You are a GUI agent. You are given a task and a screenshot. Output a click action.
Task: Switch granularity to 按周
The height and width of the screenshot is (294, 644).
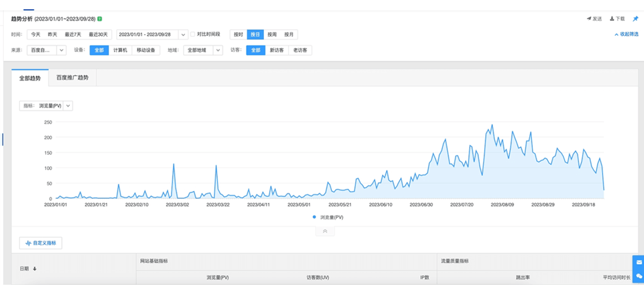(x=272, y=34)
